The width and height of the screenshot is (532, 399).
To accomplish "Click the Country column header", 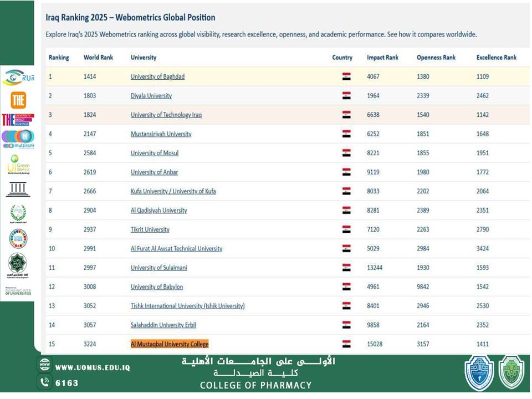I will click(x=342, y=57).
